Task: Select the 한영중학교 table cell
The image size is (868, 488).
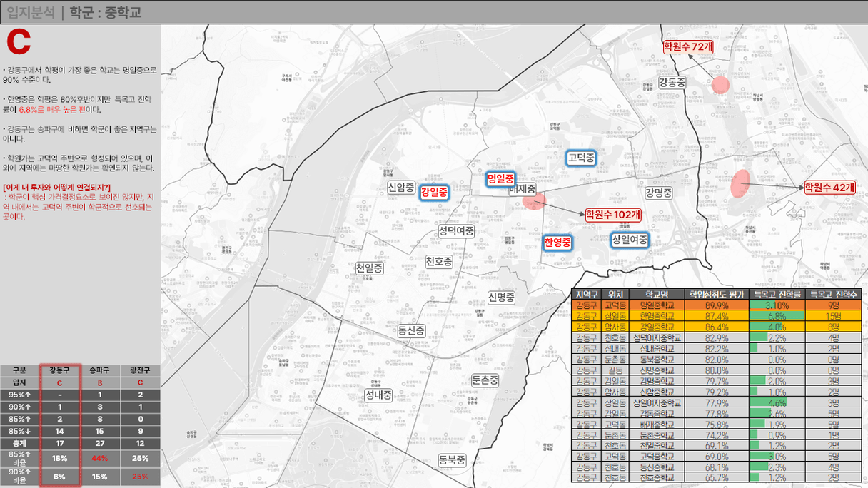Action: coord(655,316)
